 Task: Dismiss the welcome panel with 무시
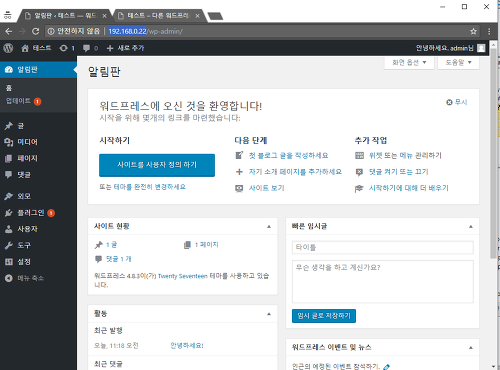(457, 102)
